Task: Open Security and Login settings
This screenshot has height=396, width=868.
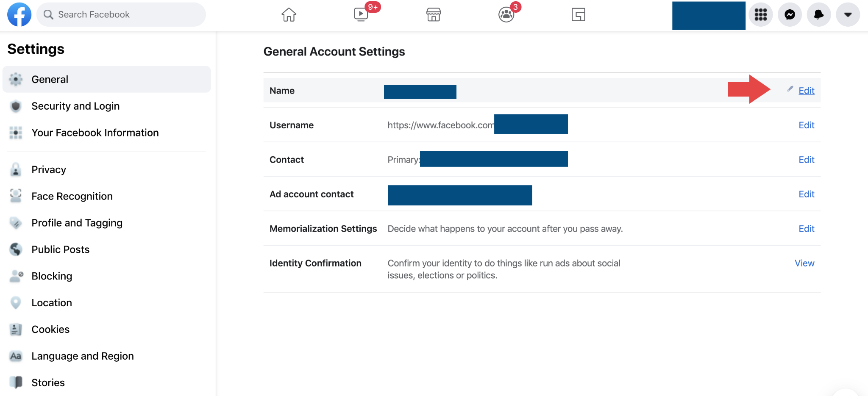Action: [x=106, y=106]
